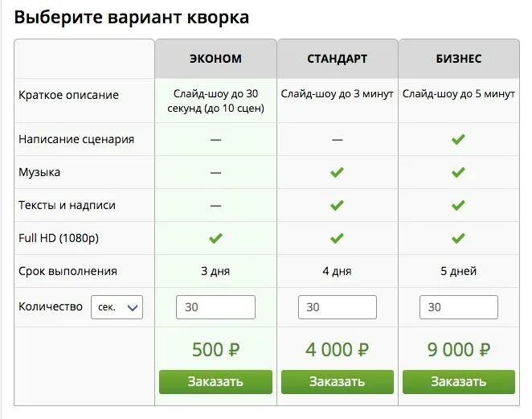Select the ЭКОНОМ column header
Viewport: 532px width, 419px height.
[x=216, y=59]
